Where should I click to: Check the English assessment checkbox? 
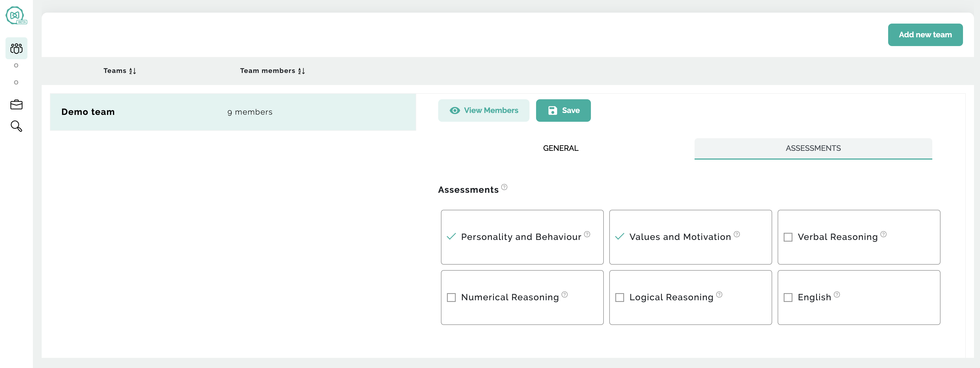coord(788,297)
